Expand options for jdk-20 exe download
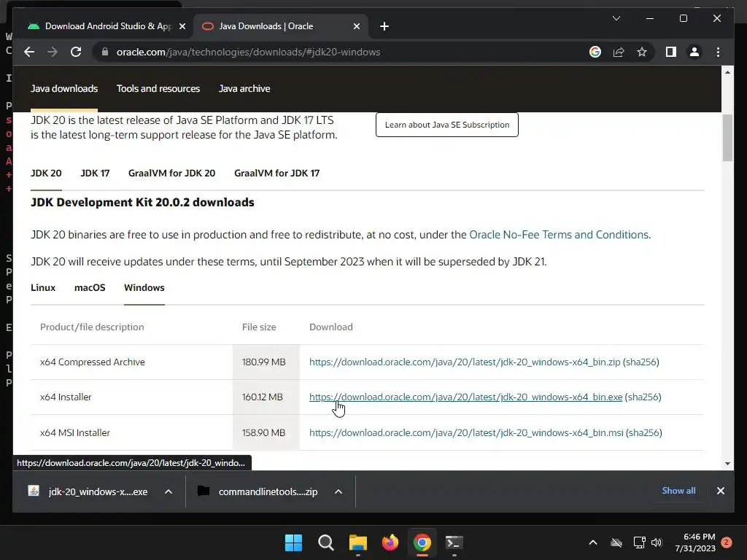 [169, 491]
